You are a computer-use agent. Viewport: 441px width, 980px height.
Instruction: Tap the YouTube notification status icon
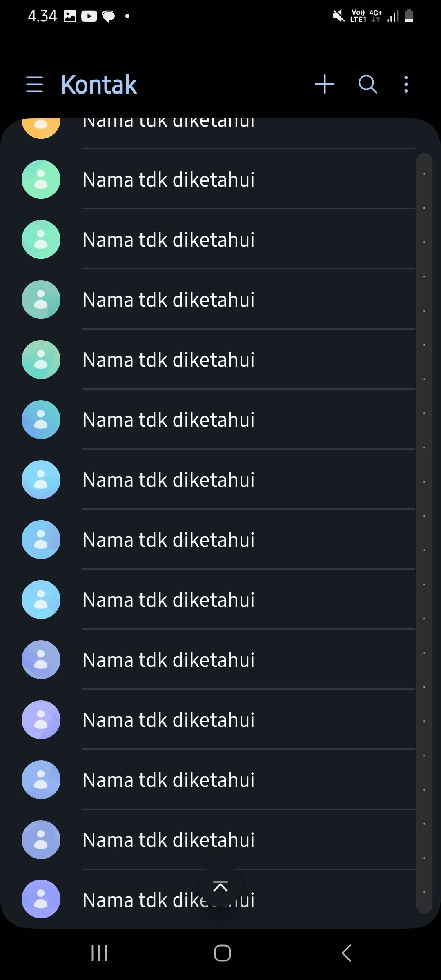89,16
